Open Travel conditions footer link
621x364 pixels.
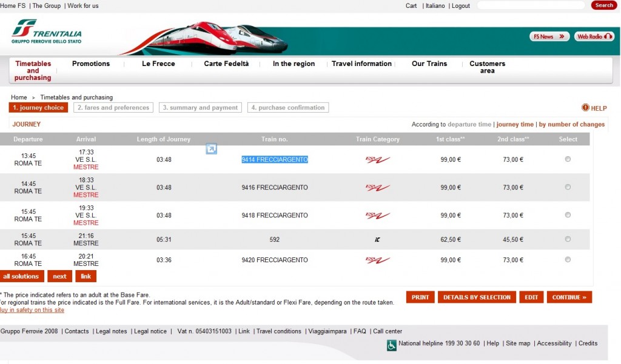[278, 331]
